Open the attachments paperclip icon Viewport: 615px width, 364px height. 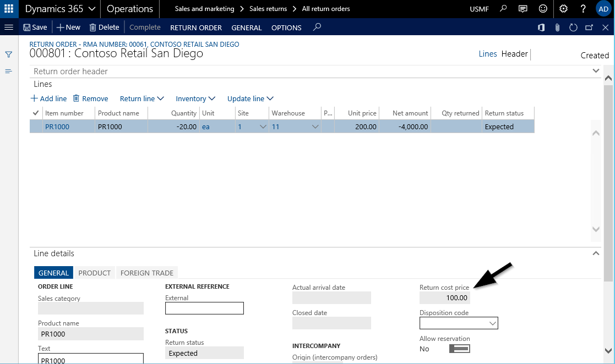click(x=557, y=27)
